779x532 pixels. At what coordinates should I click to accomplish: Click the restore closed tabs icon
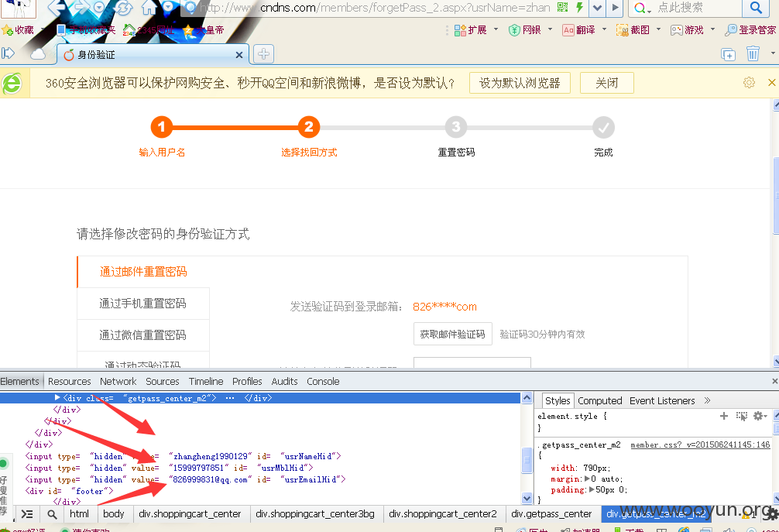coord(729,54)
